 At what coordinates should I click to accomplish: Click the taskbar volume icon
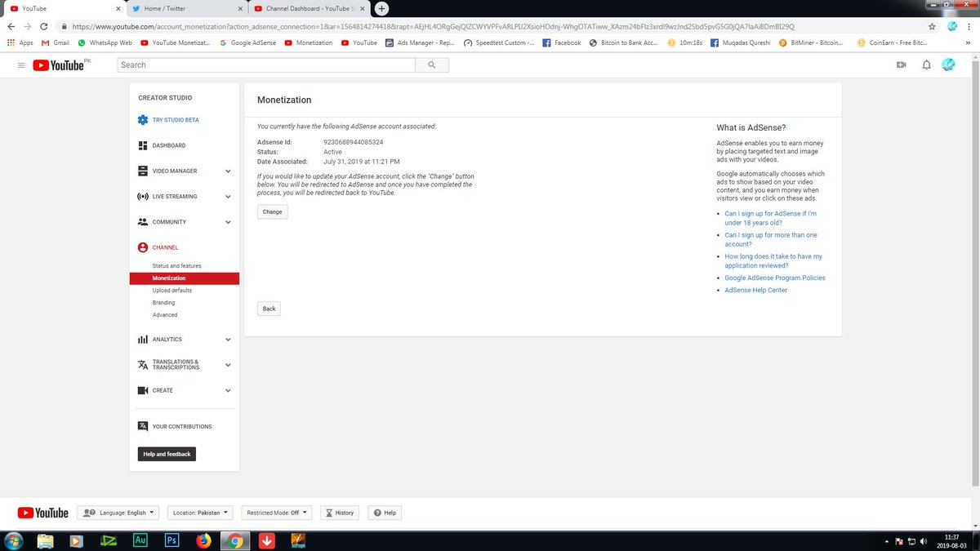tap(923, 540)
